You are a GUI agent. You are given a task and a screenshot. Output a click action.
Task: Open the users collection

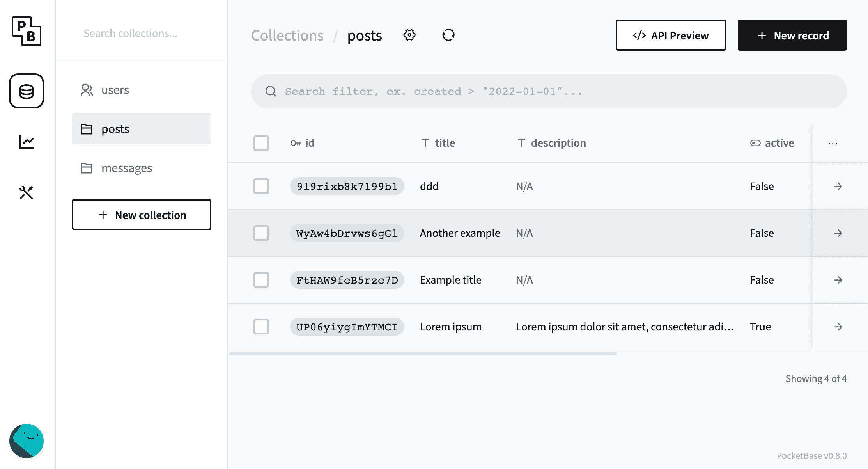coord(115,90)
